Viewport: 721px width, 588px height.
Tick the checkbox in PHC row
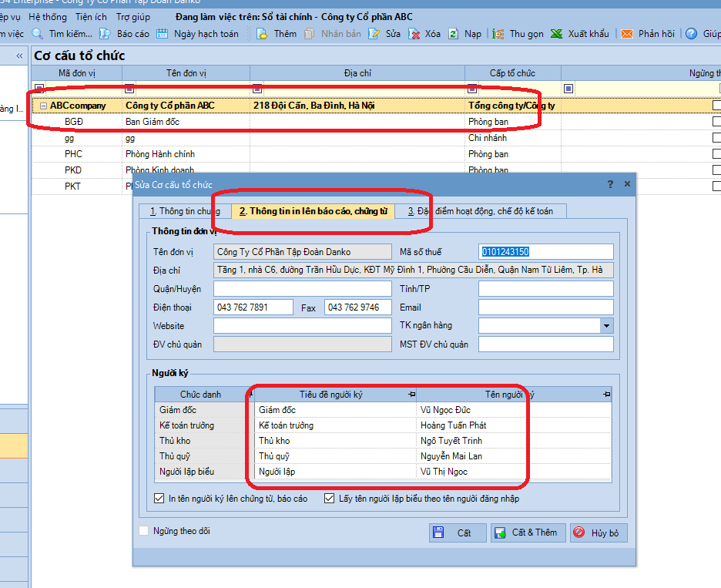click(716, 153)
